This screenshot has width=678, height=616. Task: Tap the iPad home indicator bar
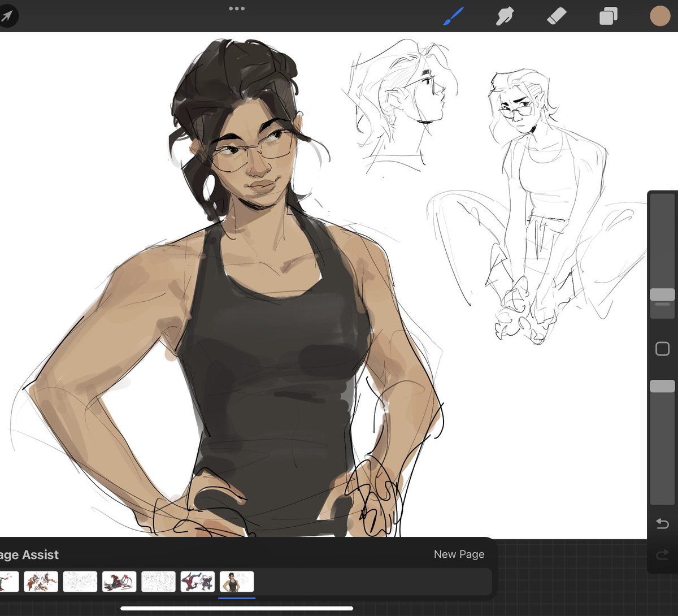[x=237, y=609]
